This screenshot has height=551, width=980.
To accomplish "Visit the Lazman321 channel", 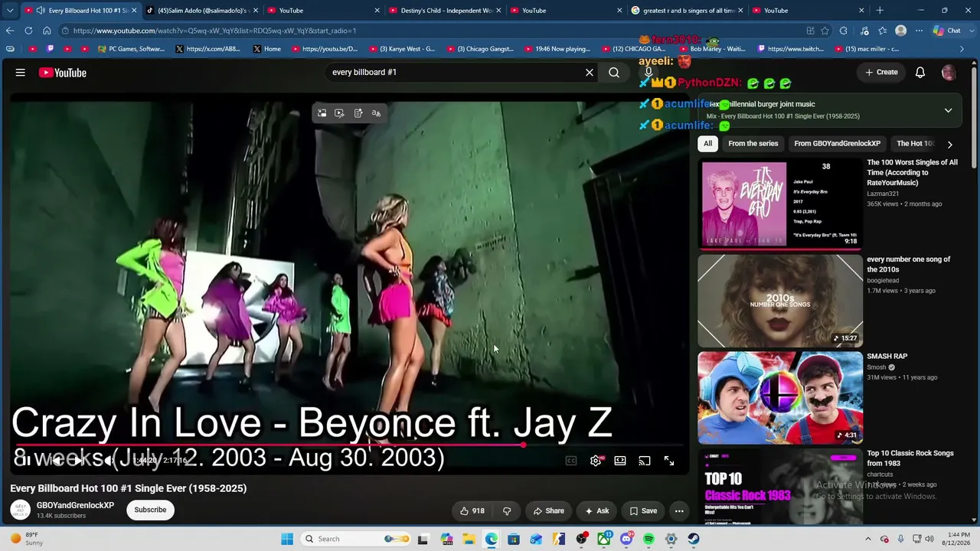I will (x=883, y=194).
